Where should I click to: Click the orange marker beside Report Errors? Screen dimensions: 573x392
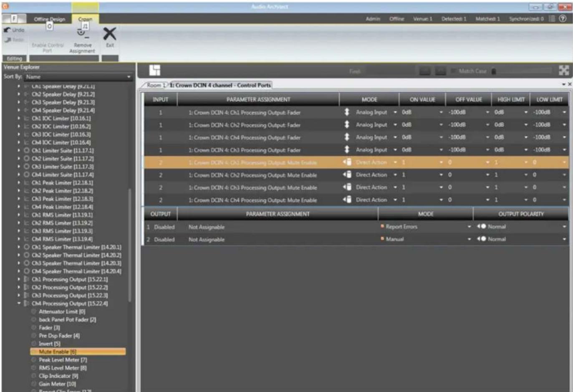(382, 226)
